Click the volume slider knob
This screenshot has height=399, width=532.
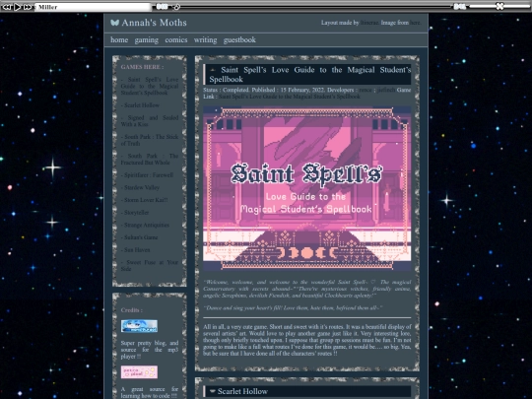click(499, 6)
